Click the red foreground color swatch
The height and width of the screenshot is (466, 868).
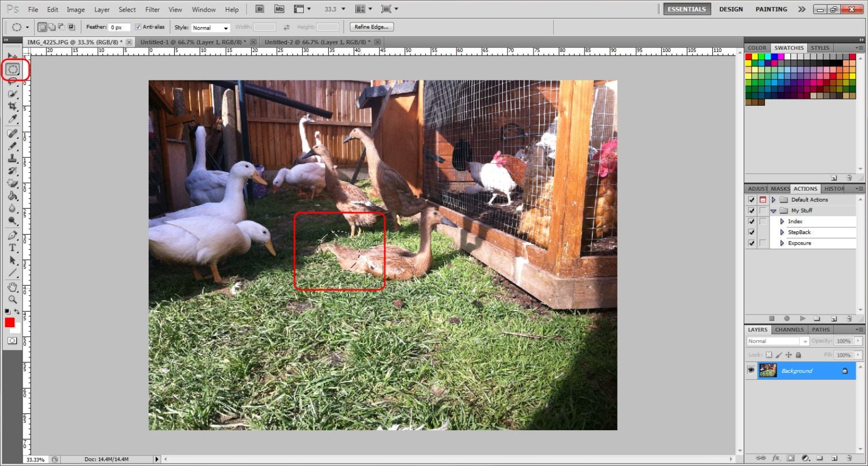(x=9, y=323)
